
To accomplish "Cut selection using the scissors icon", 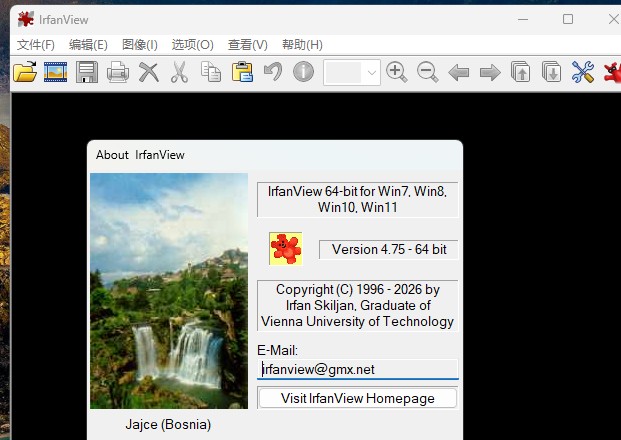I will tap(179, 72).
